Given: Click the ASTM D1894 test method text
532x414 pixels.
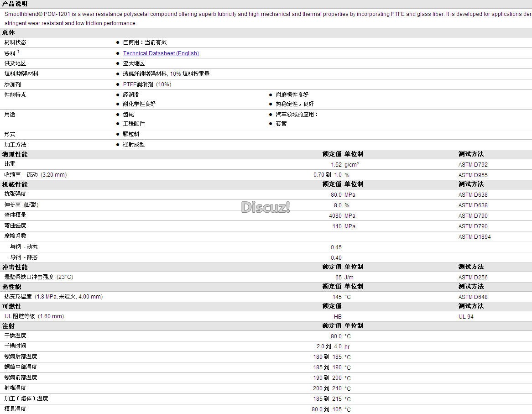Looking at the screenshot, I should click(475, 237).
